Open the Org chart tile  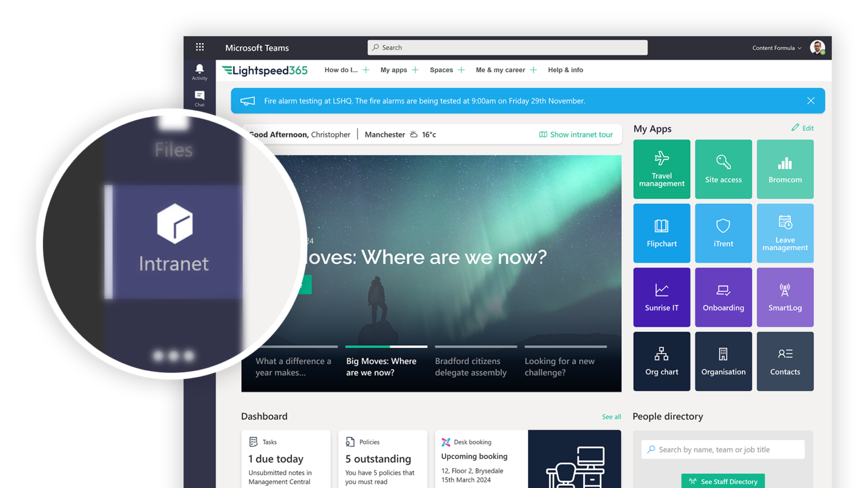pyautogui.click(x=662, y=361)
